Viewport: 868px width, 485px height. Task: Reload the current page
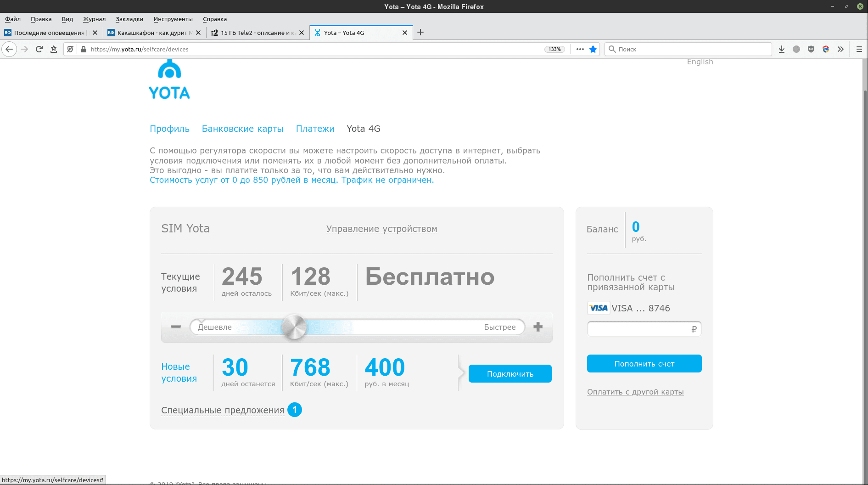pos(39,49)
